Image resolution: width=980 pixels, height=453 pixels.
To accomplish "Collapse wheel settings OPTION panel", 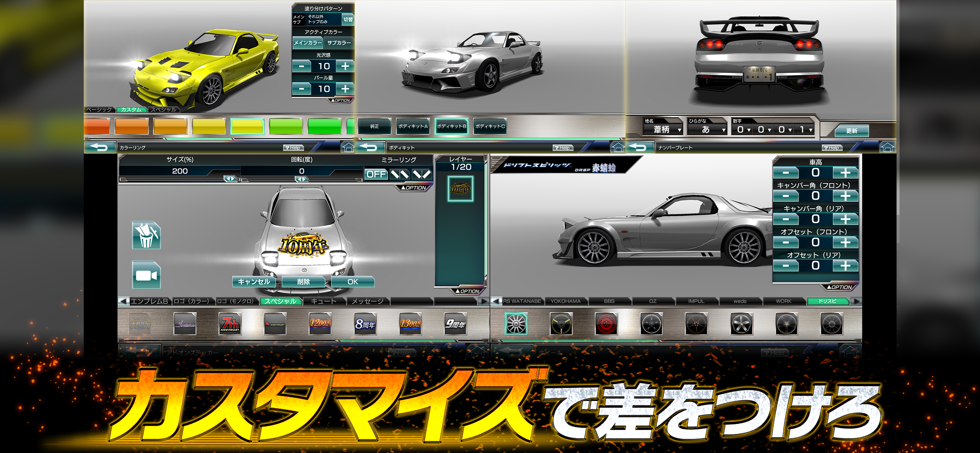I will coord(839,287).
